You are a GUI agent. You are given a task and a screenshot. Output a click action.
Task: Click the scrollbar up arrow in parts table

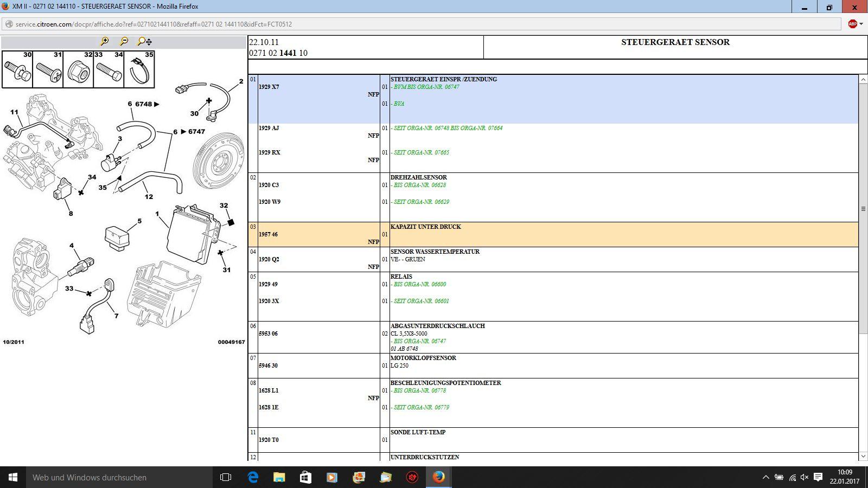(x=863, y=79)
